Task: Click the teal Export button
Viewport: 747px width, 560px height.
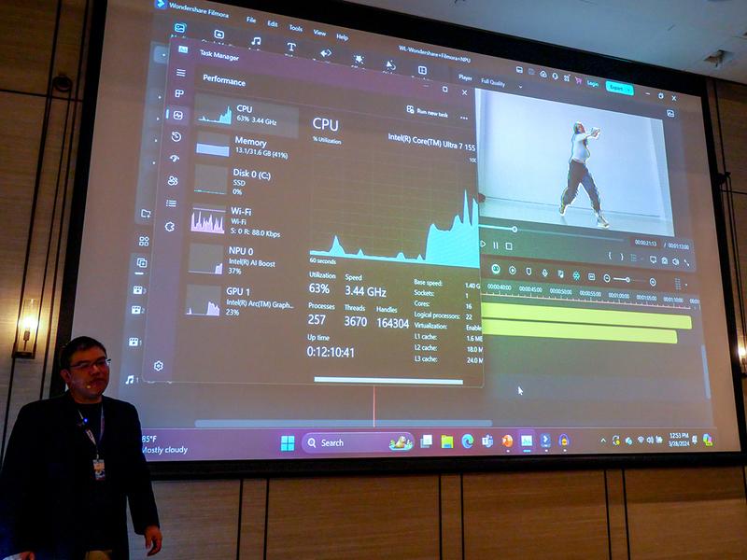Action: pyautogui.click(x=619, y=88)
